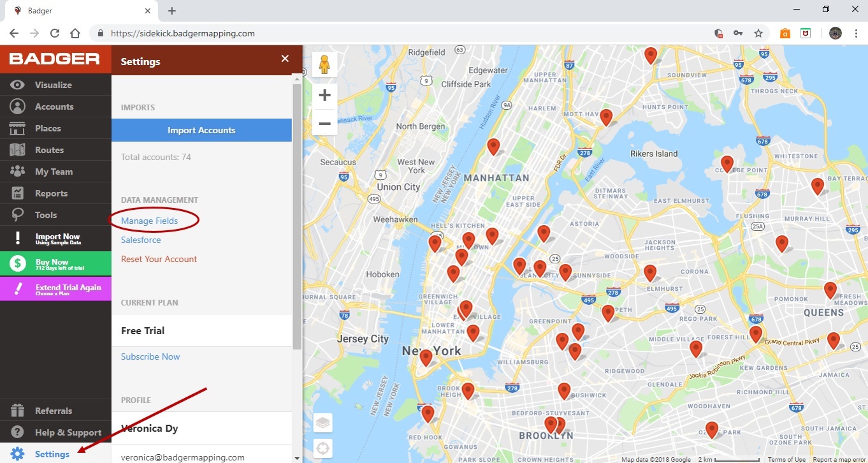Open the Tools lightbulb icon
This screenshot has width=868, height=463.
point(17,215)
